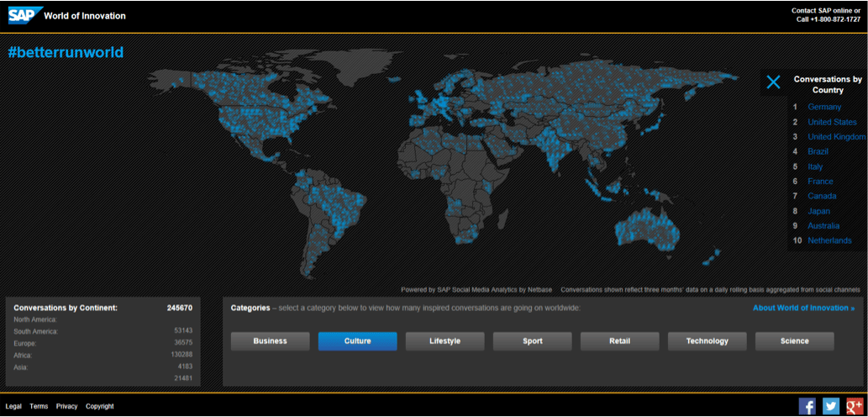Select the Culture category button

click(x=358, y=341)
